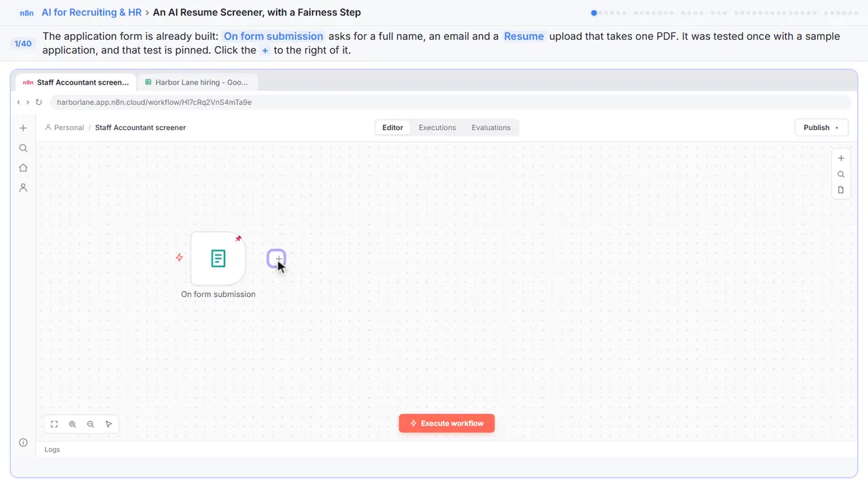Open the Harbor Lane hiring browser tab
The width and height of the screenshot is (868, 488).
pyautogui.click(x=197, y=82)
